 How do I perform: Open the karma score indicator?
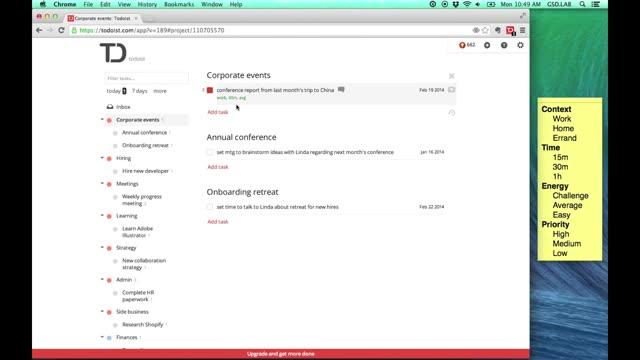click(467, 45)
